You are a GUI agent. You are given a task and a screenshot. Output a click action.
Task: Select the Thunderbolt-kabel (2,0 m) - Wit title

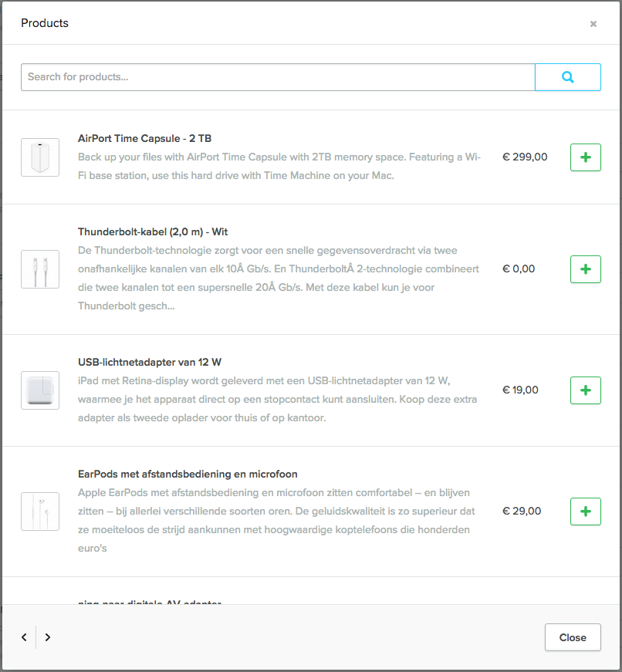pyautogui.click(x=153, y=232)
